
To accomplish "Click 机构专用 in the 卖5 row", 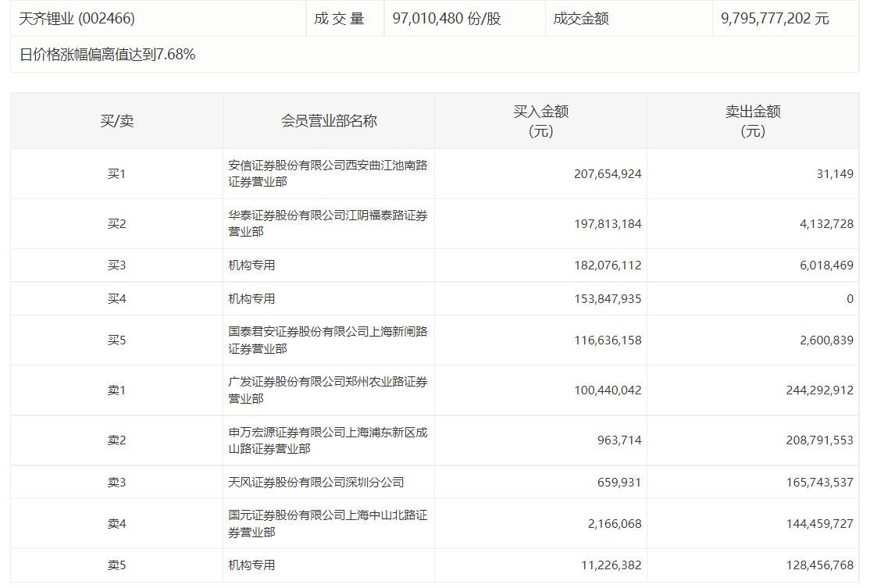I will pyautogui.click(x=251, y=565).
